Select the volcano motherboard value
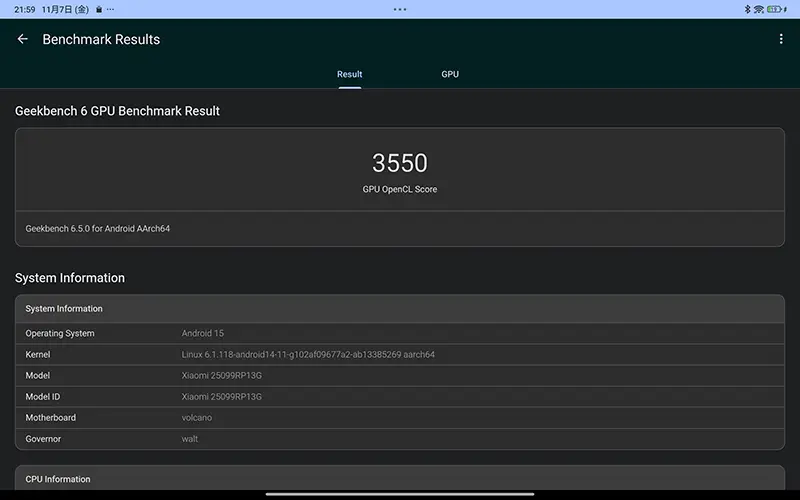The height and width of the screenshot is (500, 800). click(x=196, y=417)
